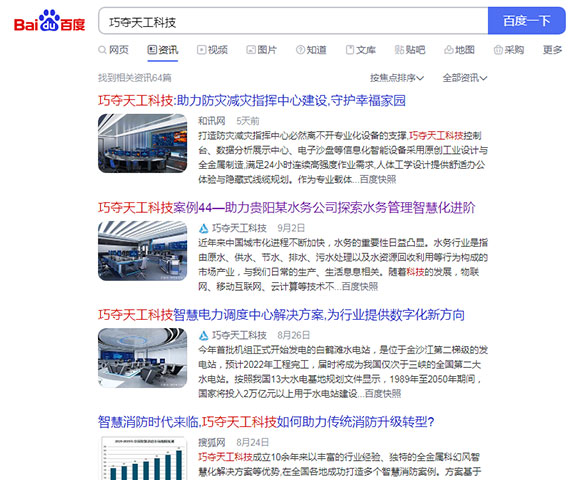Open the 视频 video search tab

pyautogui.click(x=212, y=50)
